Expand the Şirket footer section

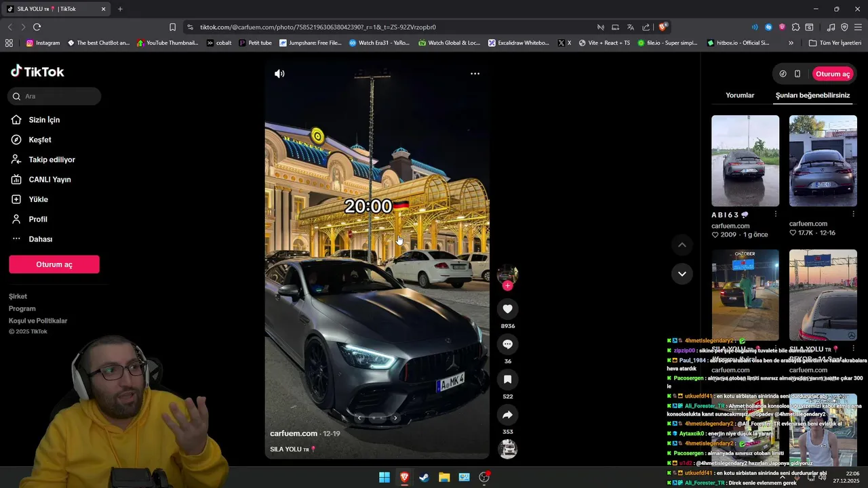click(18, 296)
